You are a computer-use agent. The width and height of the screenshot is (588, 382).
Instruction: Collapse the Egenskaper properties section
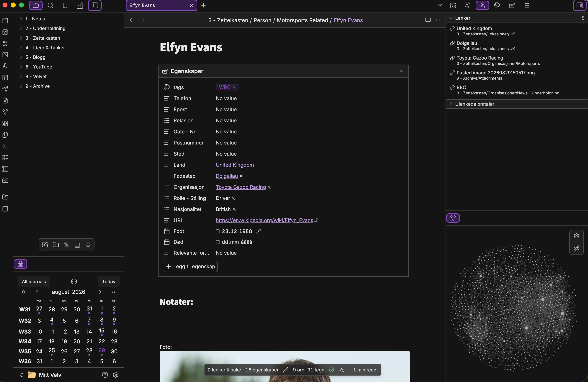tap(402, 71)
